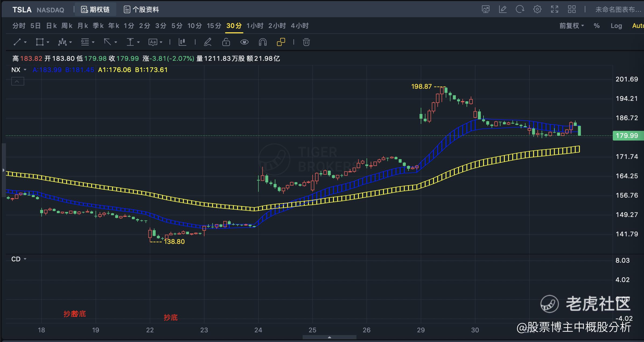Open the 前复权 adjustment dropdown
The image size is (644, 342).
tap(571, 26)
